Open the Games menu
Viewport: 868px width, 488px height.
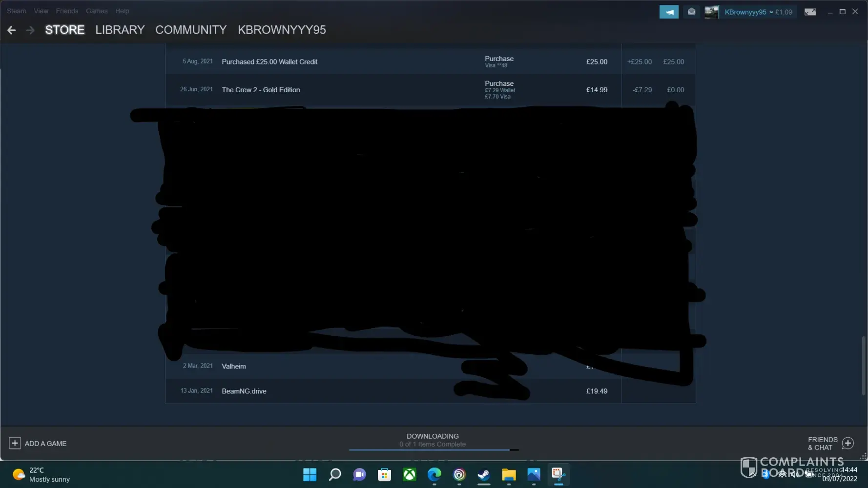click(x=97, y=11)
